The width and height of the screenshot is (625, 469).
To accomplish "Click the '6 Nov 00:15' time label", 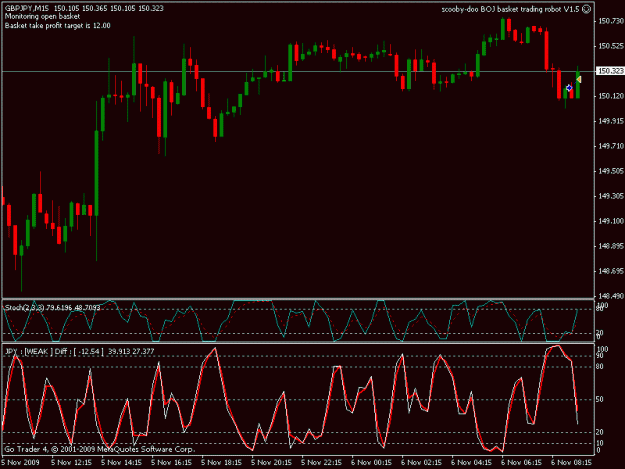I will coord(371,463).
